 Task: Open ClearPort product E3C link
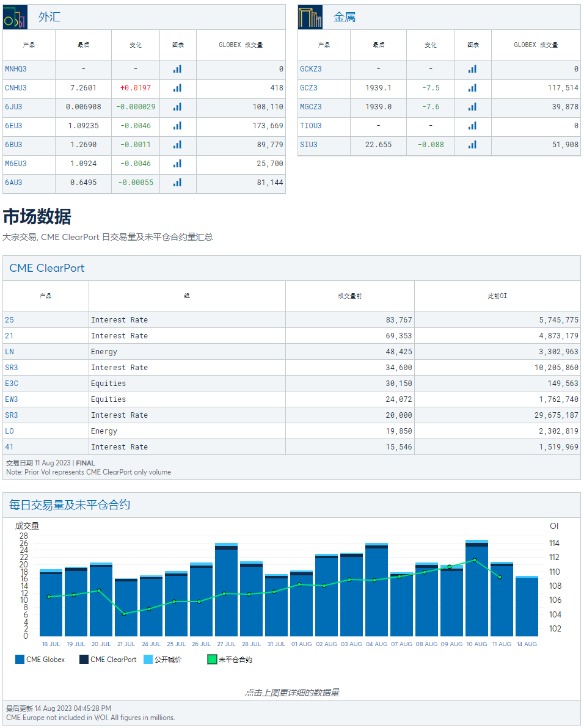[12, 384]
